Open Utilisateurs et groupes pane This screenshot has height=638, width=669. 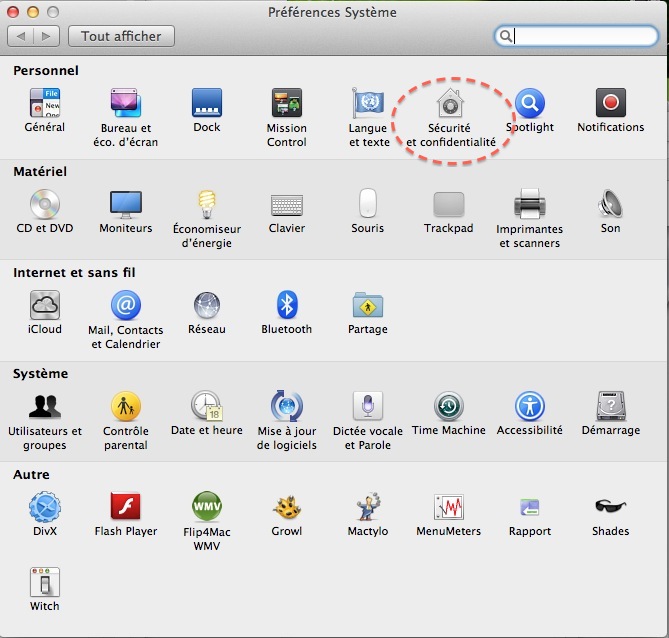[x=45, y=406]
